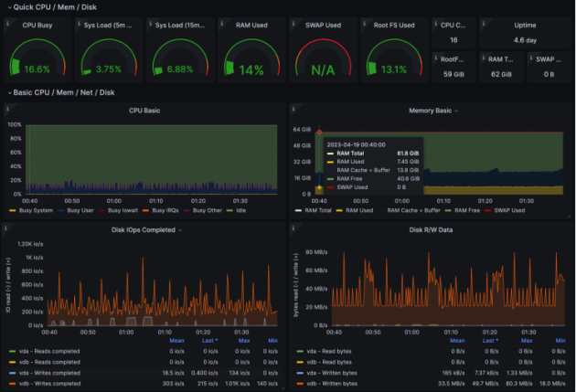576x392 pixels.
Task: Click the CPU Busy 16.6% gauge
Action: point(37,62)
